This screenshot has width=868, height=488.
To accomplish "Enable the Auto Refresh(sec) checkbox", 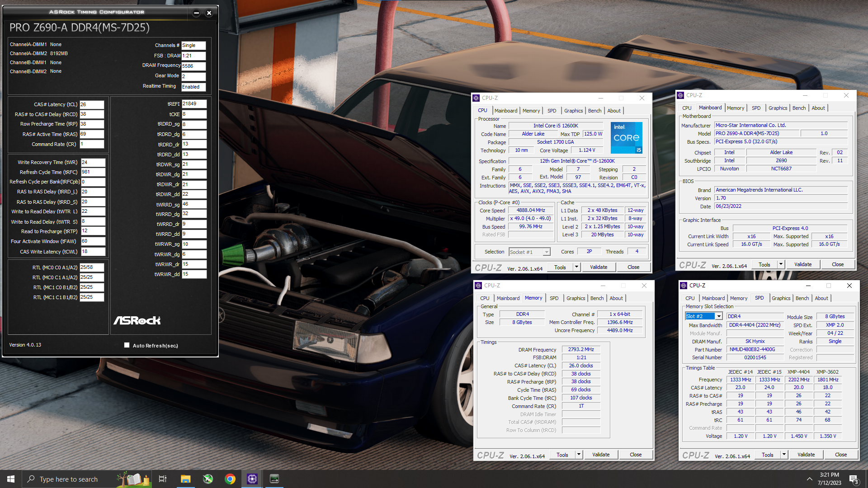I will 127,345.
